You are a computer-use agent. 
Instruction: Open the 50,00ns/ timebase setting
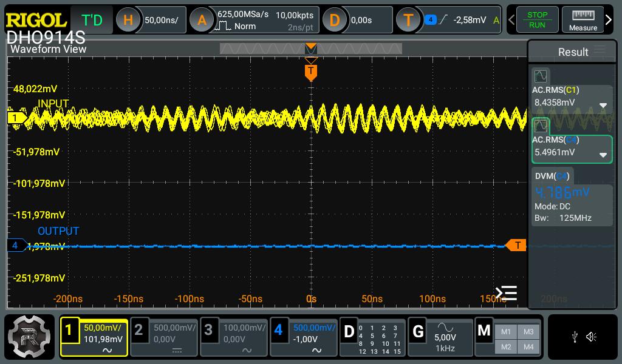[162, 20]
